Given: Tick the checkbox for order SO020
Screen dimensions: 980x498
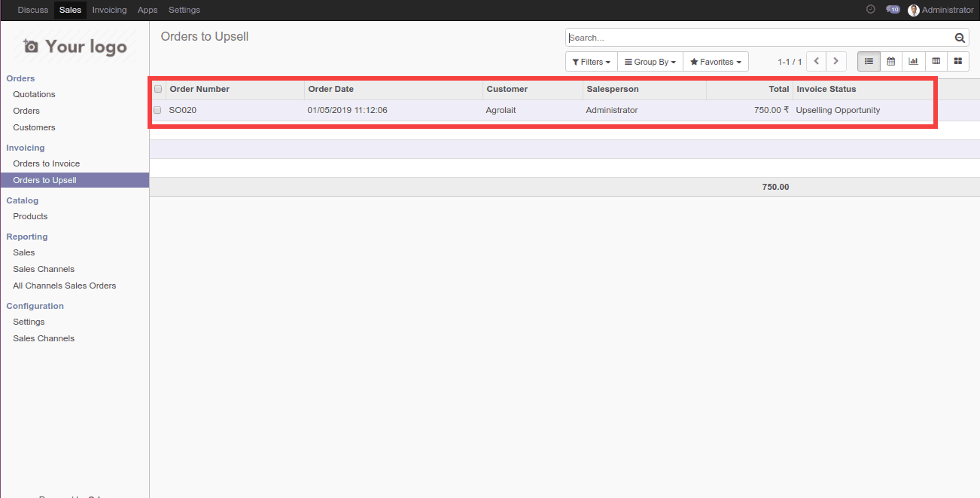Looking at the screenshot, I should pos(158,110).
